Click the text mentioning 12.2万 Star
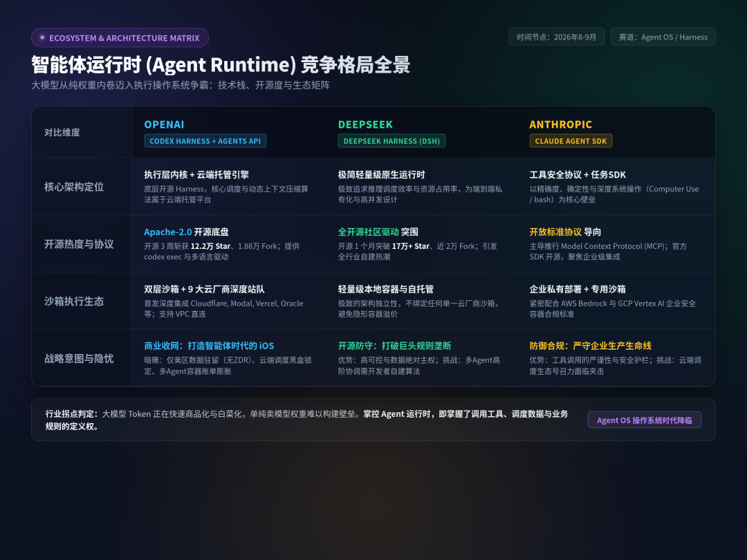 point(221,252)
